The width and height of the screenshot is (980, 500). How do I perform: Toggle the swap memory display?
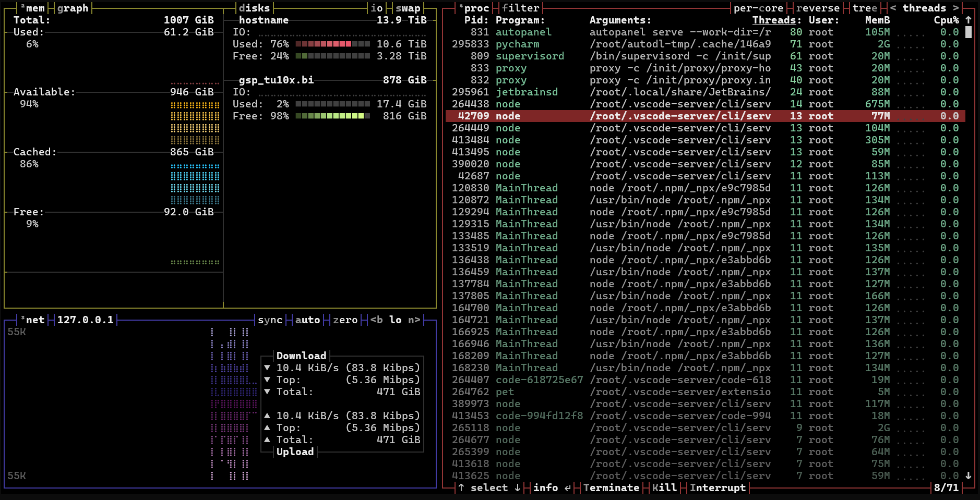pyautogui.click(x=408, y=8)
